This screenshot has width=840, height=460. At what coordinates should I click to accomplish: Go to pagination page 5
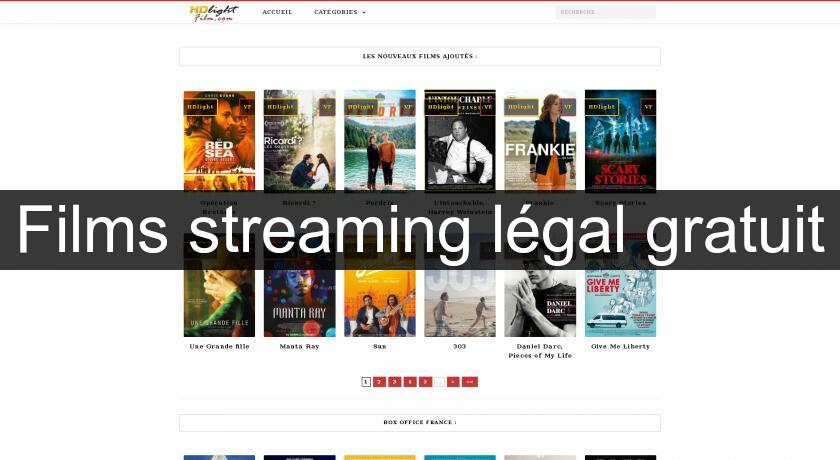[425, 382]
